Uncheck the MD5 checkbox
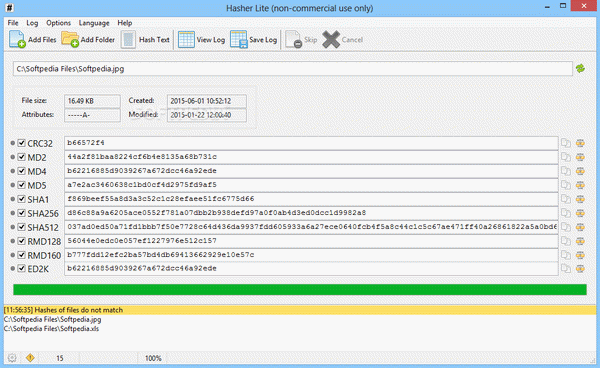Image resolution: width=600 pixels, height=368 pixels. (x=21, y=185)
